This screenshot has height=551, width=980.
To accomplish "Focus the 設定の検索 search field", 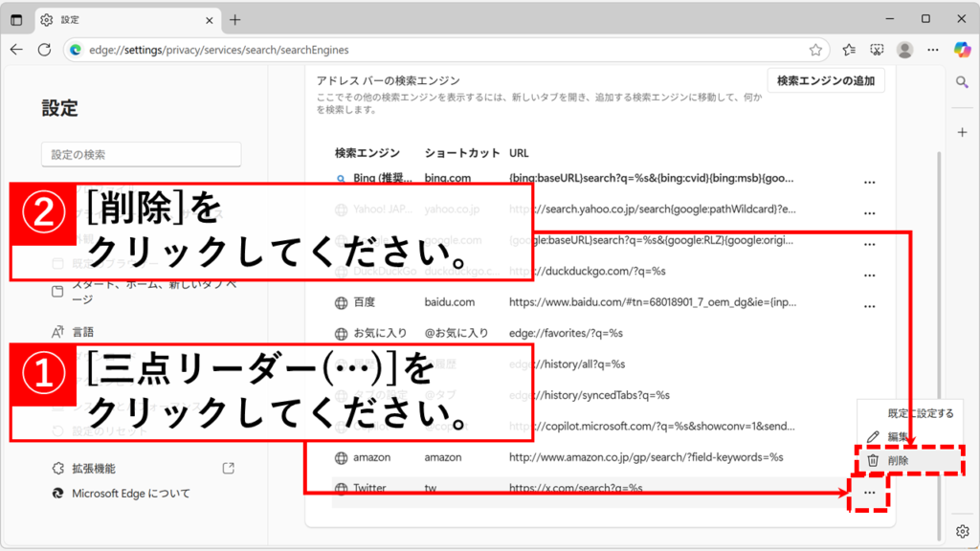I will (x=142, y=154).
